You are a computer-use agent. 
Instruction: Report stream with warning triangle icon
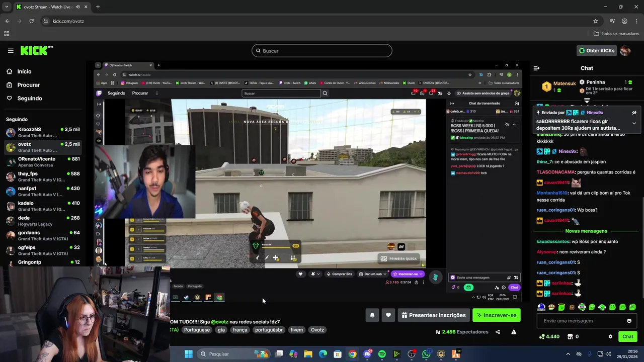point(514,332)
